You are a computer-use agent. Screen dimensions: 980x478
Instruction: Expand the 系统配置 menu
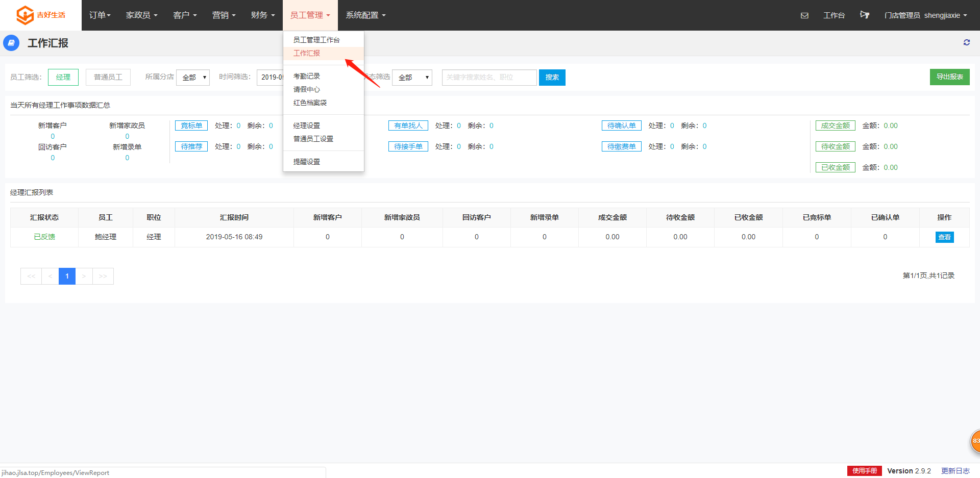coord(365,15)
